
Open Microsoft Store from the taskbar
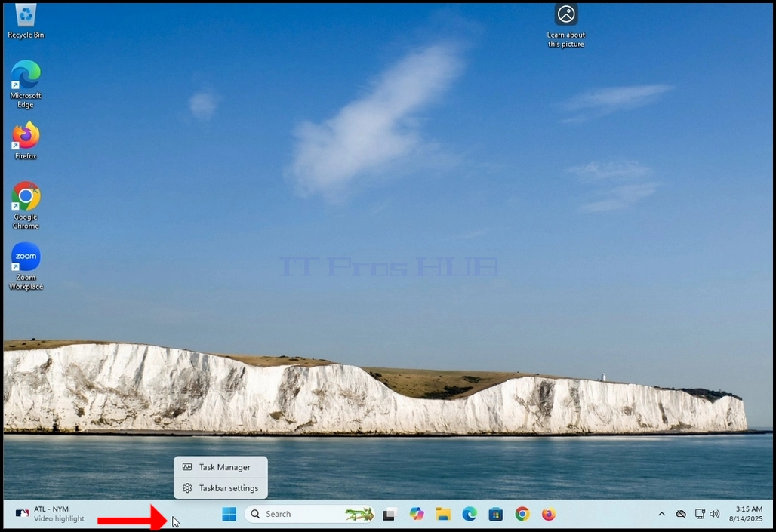point(495,514)
